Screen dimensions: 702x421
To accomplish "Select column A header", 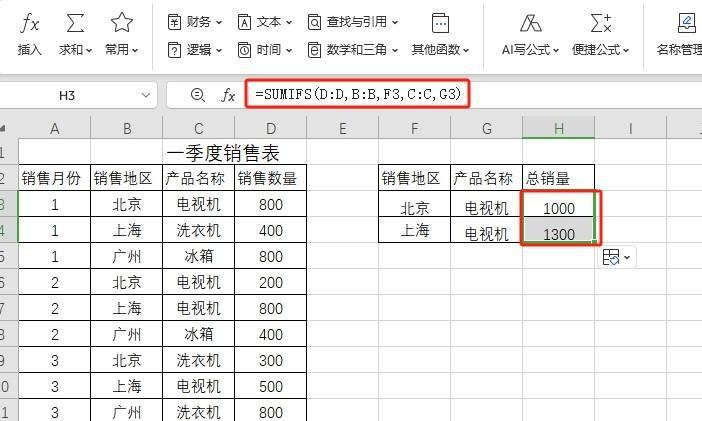I will tap(55, 129).
